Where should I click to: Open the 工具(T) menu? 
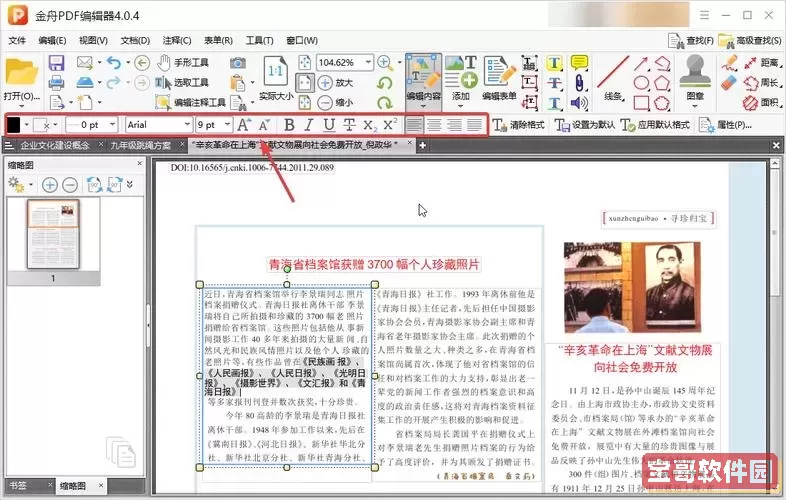259,40
